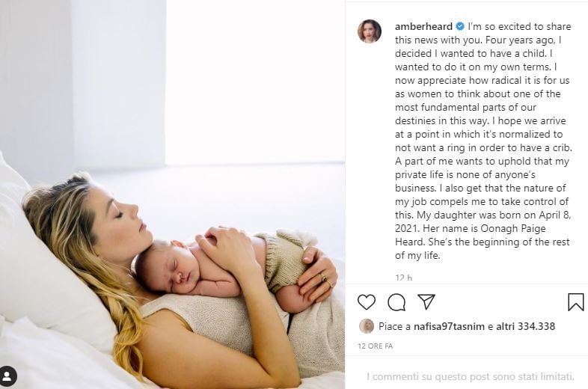Click the words Piace a in likes line
Image resolution: width=588 pixels, height=389 pixels.
[394, 326]
